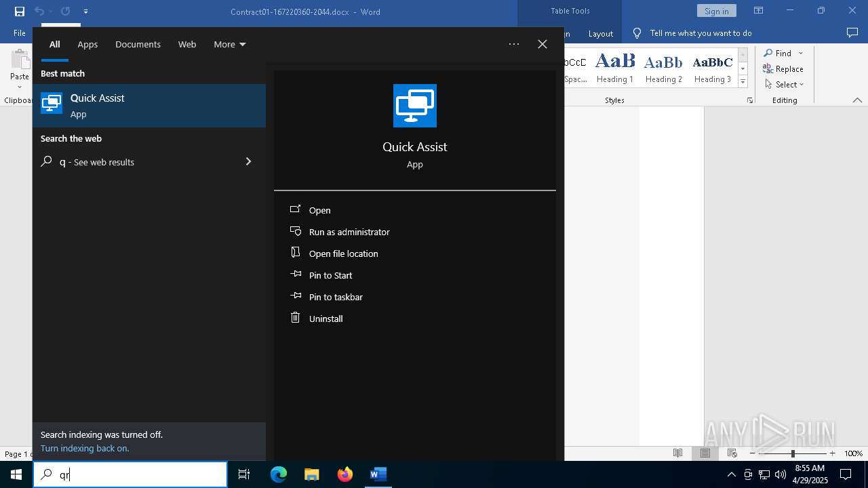Click the zoom in plus button

(832, 453)
